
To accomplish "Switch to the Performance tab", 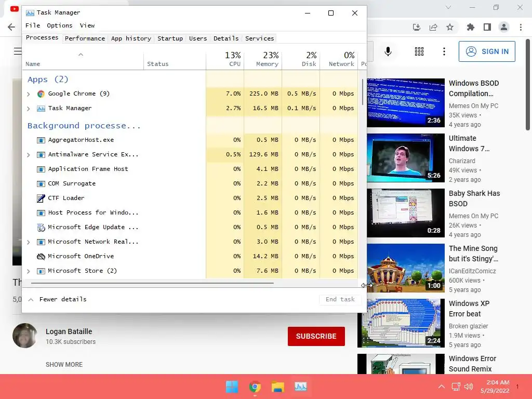I will click(85, 38).
